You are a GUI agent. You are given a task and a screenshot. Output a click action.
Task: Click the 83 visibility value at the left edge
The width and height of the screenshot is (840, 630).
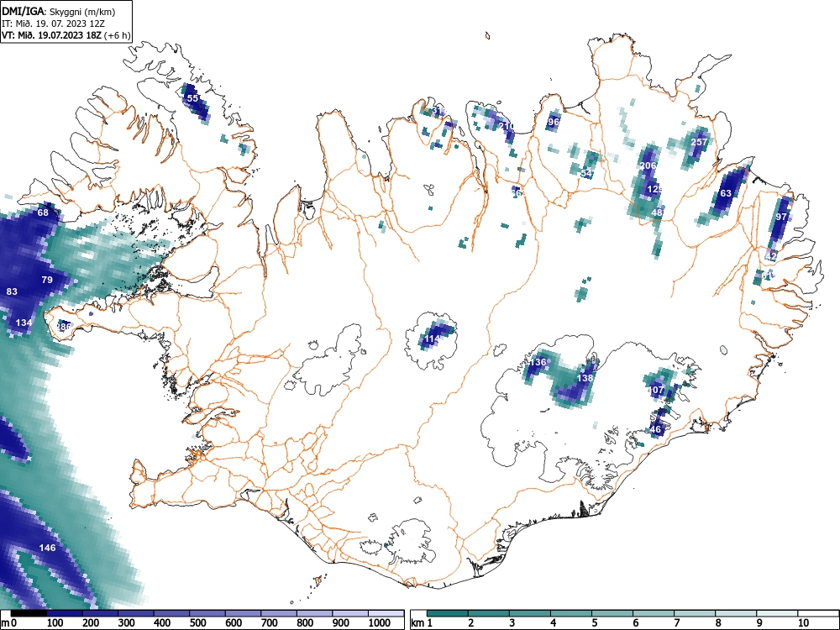12,291
